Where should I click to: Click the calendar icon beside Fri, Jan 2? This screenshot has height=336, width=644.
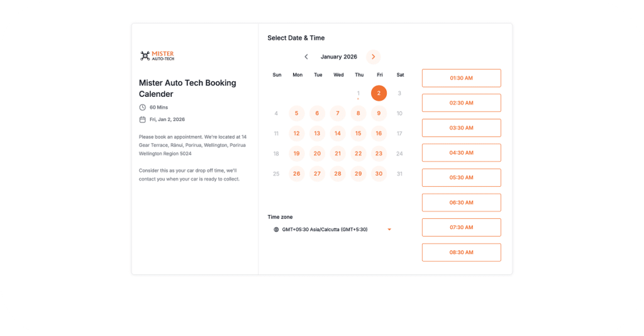coord(143,120)
